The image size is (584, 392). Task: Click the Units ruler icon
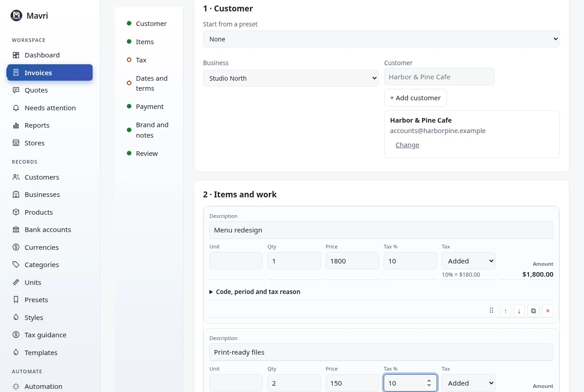pyautogui.click(x=16, y=283)
